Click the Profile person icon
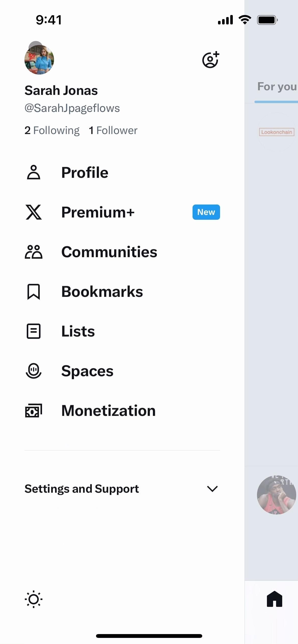The height and width of the screenshot is (644, 298). 34,172
